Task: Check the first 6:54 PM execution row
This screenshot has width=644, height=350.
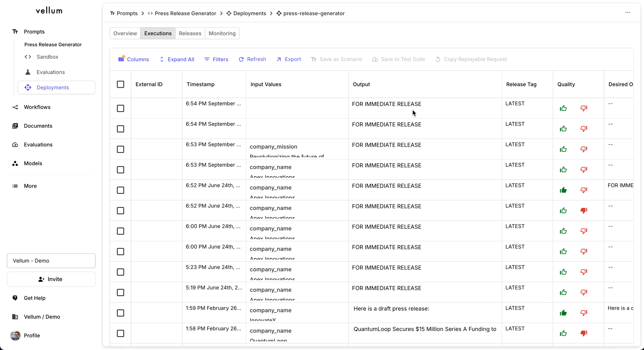Action: coord(120,109)
